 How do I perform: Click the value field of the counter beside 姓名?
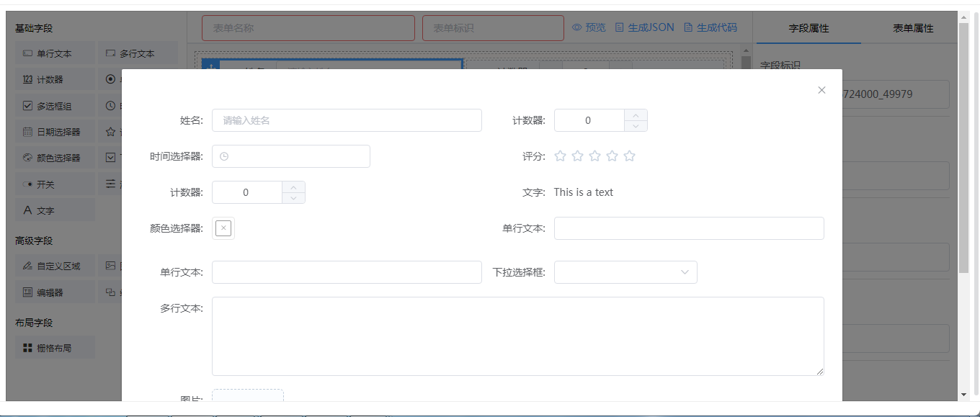pyautogui.click(x=588, y=120)
